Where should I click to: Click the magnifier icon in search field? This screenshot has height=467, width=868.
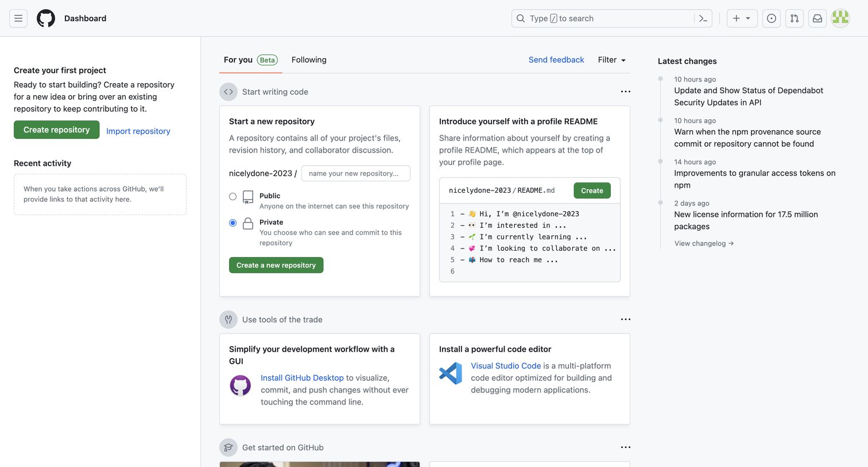[x=521, y=18]
